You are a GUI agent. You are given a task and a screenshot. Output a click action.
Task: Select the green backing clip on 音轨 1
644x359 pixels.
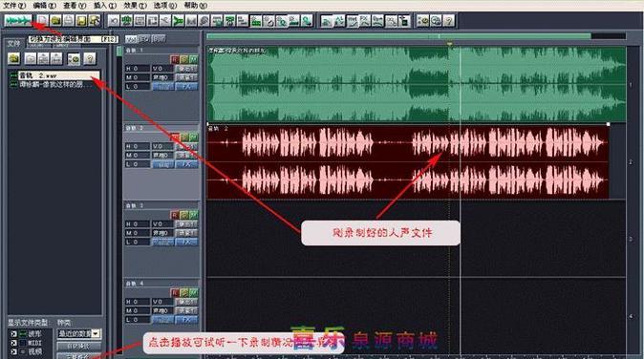[416, 84]
